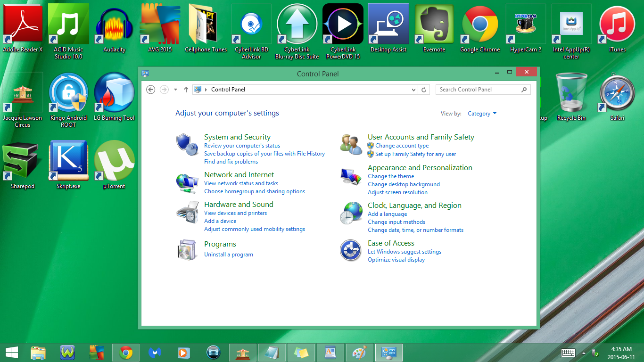Click the Back navigation arrow
The image size is (644, 362).
coord(151,90)
